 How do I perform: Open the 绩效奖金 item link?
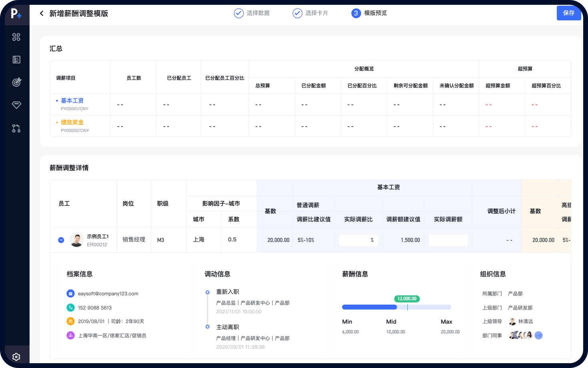(72, 122)
